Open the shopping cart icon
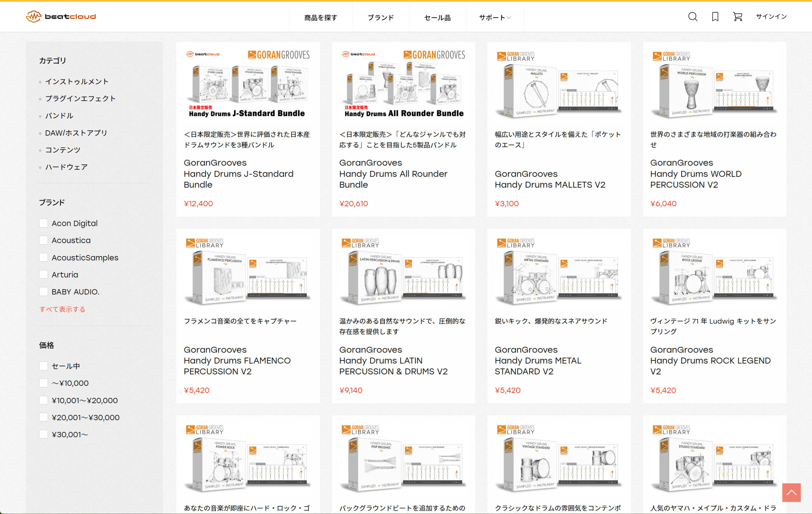812x514 pixels. (737, 16)
